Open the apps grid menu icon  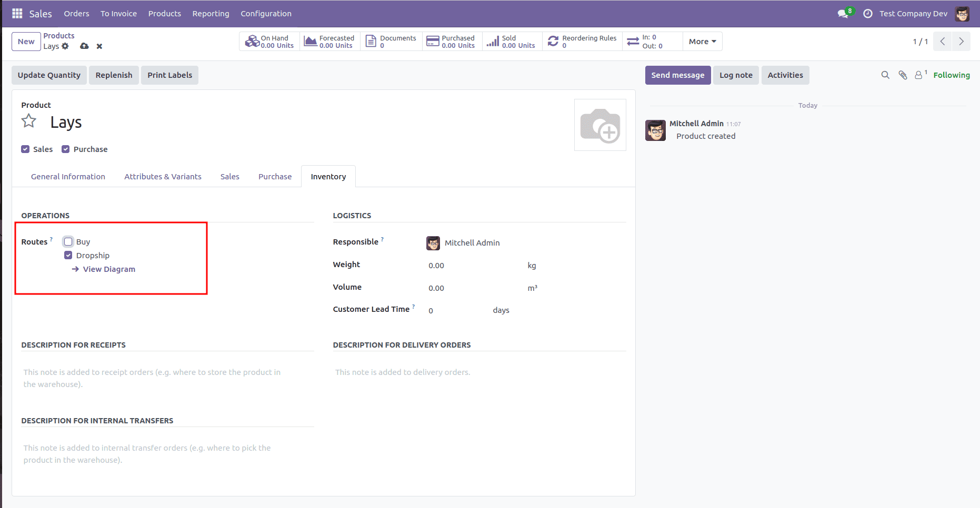[x=17, y=14]
